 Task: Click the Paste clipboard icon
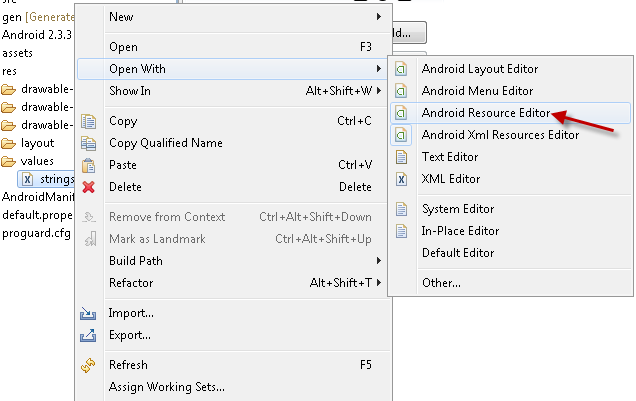[x=88, y=165]
